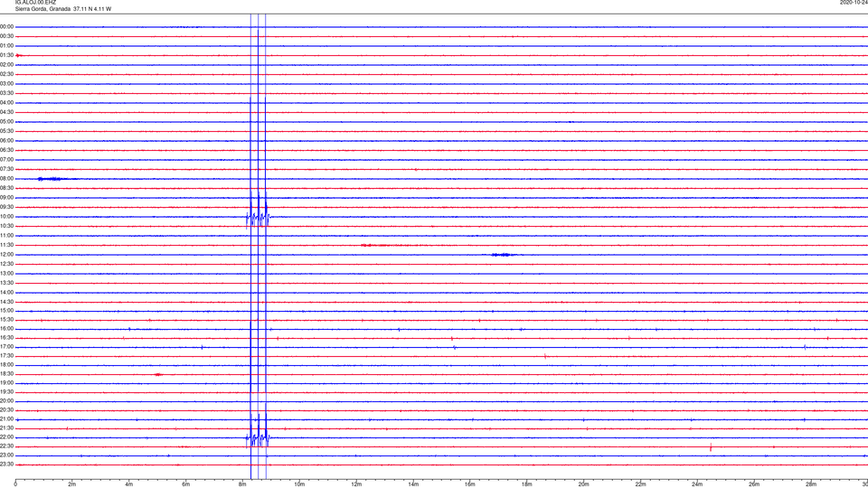Click the red spike on the 22:30 trace
Screen dimensions: 868x488
pyautogui.click(x=711, y=447)
